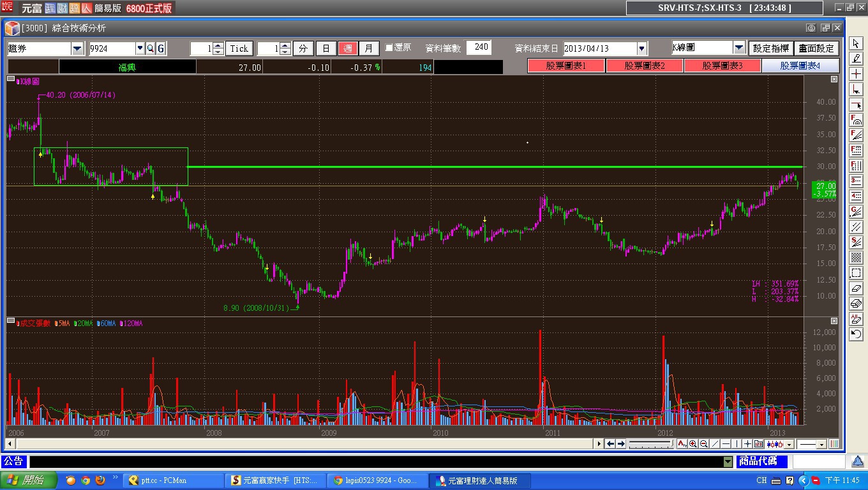
Task: Switch to 股票圖表2 tab
Action: click(645, 66)
